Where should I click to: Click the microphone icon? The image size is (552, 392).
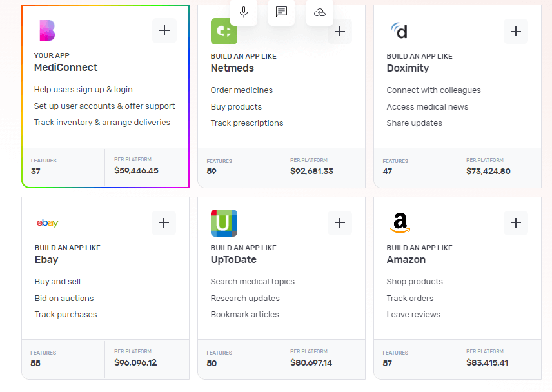[x=244, y=12]
